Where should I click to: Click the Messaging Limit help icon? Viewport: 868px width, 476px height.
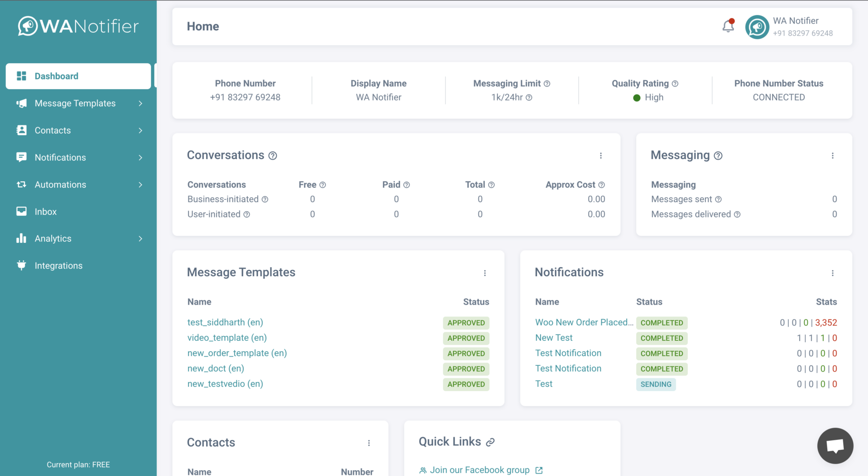547,84
